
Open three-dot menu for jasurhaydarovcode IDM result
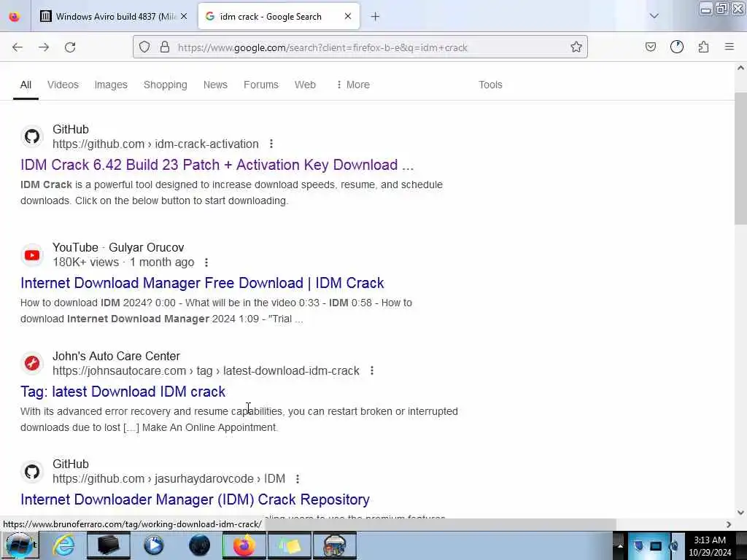(x=298, y=478)
